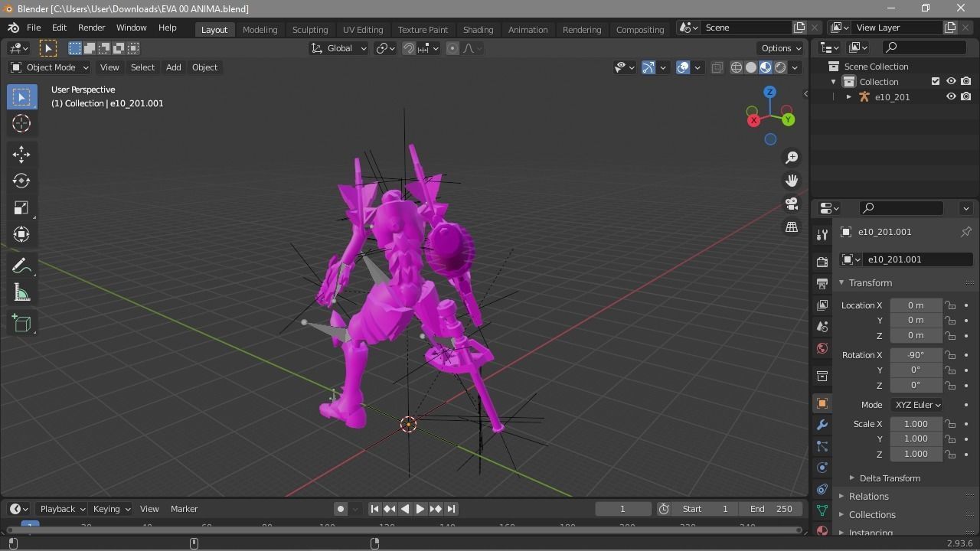Jump to the end frame button
Viewport: 980px width, 551px height.
pyautogui.click(x=451, y=509)
